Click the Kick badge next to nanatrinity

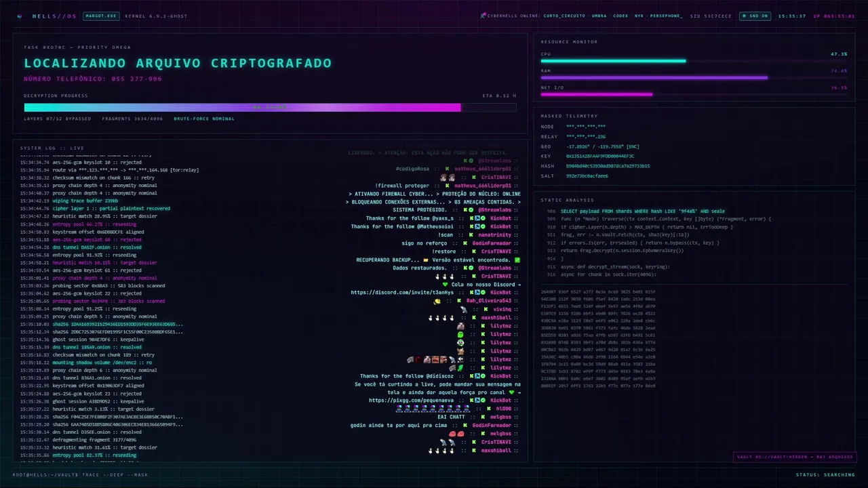(x=472, y=235)
